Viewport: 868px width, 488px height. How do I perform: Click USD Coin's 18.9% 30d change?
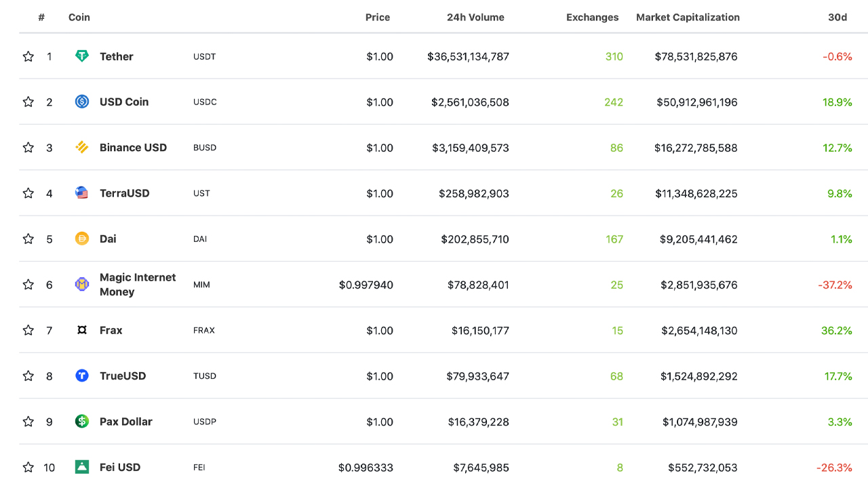click(837, 102)
